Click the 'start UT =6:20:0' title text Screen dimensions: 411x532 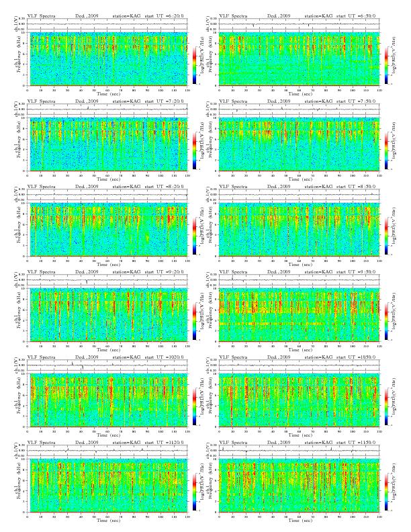[165, 16]
